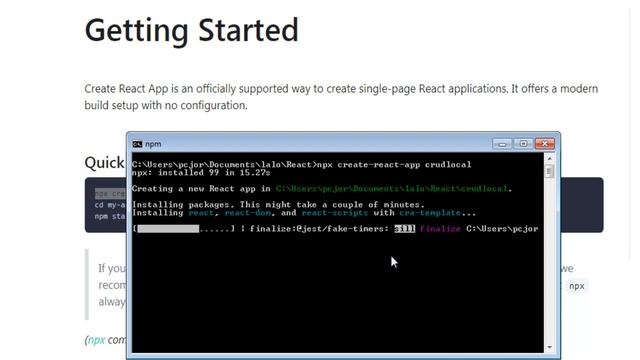Close the npm console window
This screenshot has height=360, width=640.
tap(545, 144)
